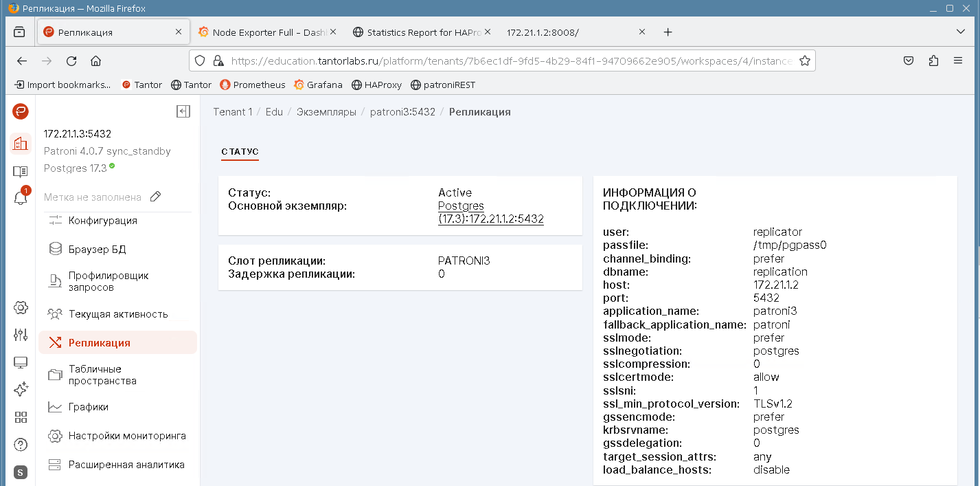The width and height of the screenshot is (980, 486).
Task: Open the Firefox list all tabs dropdown
Action: click(x=960, y=32)
